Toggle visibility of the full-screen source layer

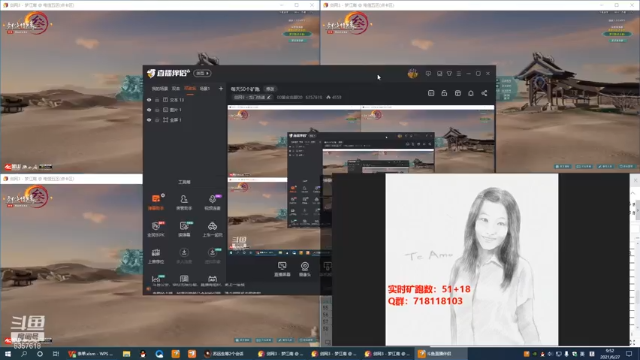pyautogui.click(x=149, y=120)
